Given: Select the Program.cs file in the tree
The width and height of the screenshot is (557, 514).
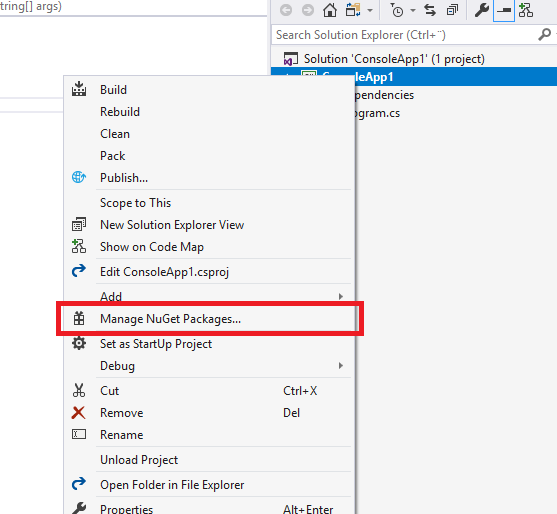Looking at the screenshot, I should [377, 113].
